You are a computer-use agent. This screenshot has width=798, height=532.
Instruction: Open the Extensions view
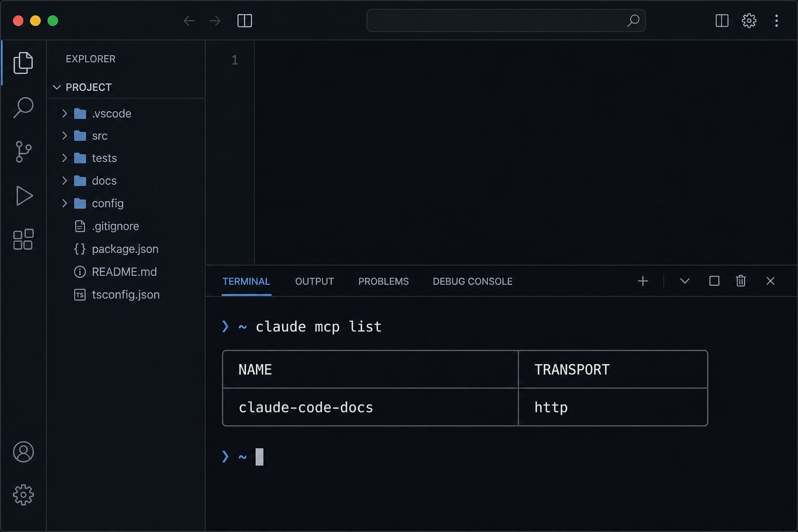(x=23, y=240)
